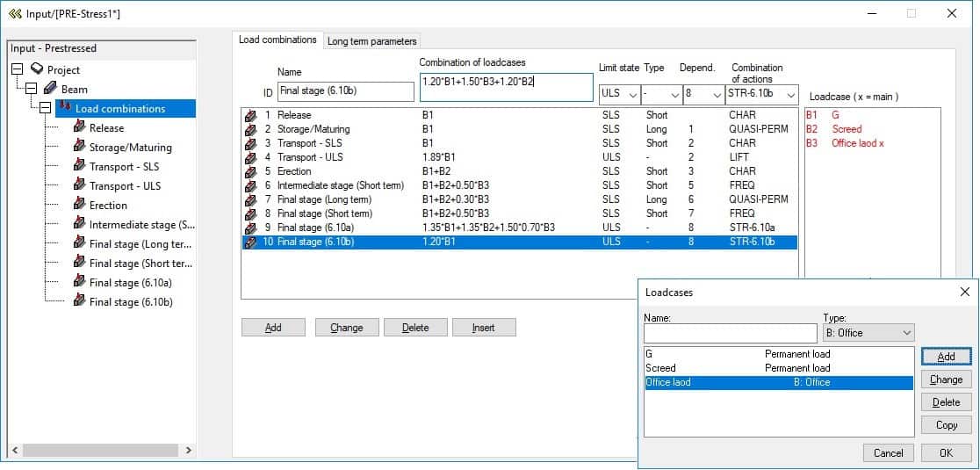Click Add in Loadcases dialog
This screenshot has width=980, height=470.
click(947, 357)
